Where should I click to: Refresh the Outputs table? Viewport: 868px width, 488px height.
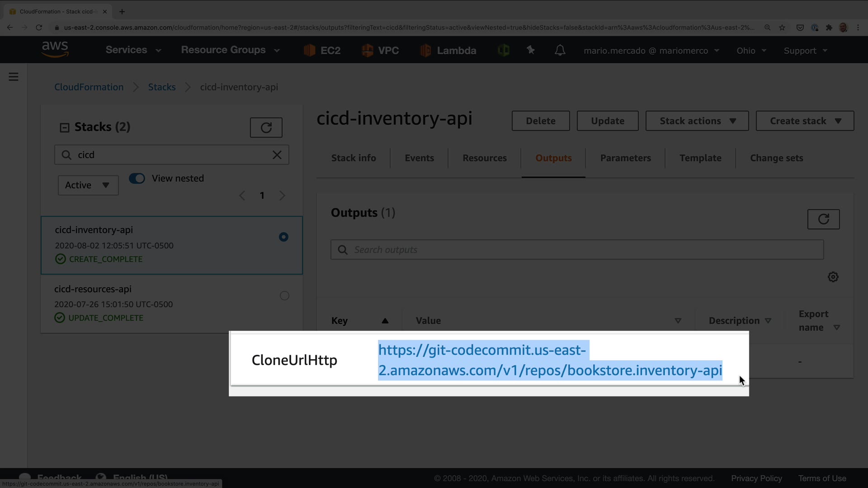(x=823, y=219)
